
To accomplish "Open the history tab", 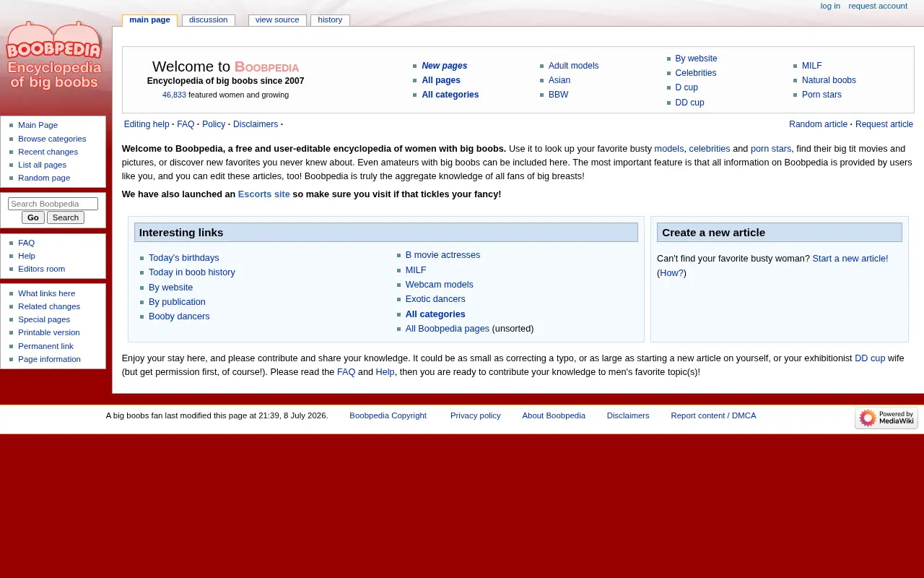I will [330, 20].
